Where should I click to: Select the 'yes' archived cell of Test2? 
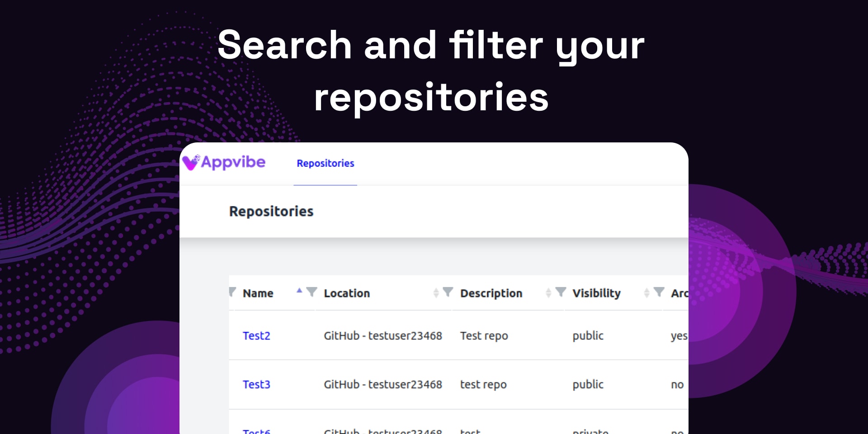point(679,336)
